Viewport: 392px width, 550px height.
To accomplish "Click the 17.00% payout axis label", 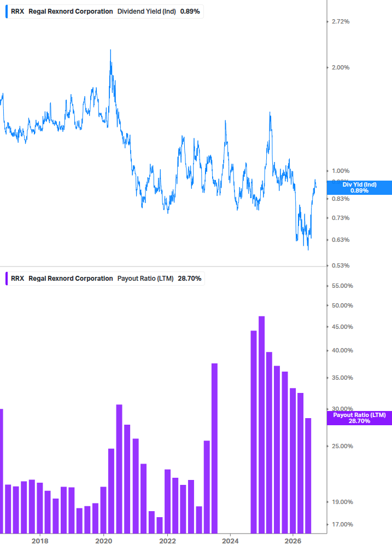I will tap(342, 524).
